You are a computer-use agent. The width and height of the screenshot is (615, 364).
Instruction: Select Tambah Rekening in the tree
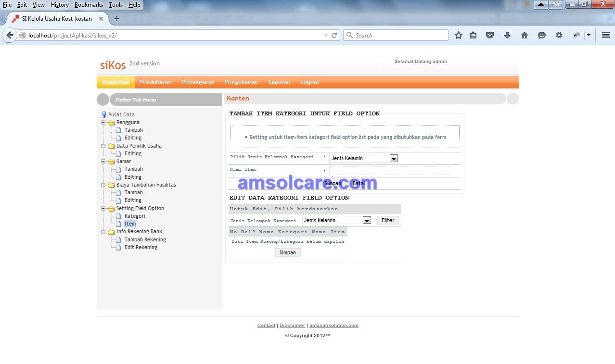[x=145, y=239]
